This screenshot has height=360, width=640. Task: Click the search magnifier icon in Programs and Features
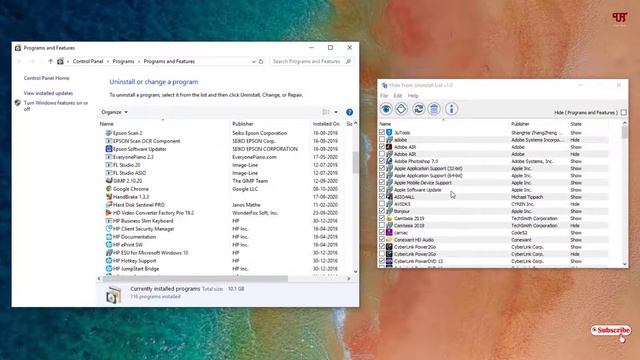(x=348, y=62)
